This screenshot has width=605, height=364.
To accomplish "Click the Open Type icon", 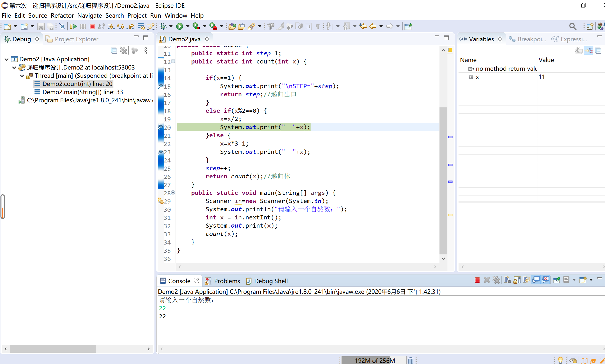I will tap(232, 26).
